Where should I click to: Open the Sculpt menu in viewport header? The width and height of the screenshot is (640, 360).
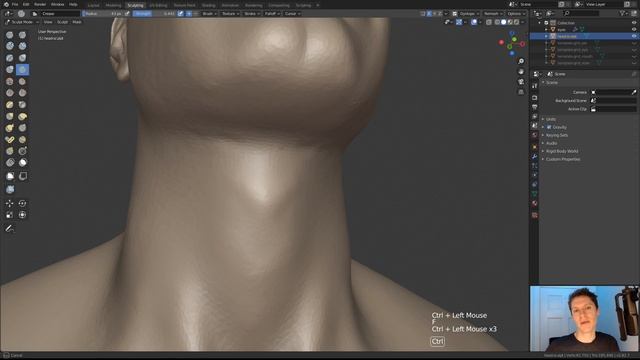[x=62, y=22]
